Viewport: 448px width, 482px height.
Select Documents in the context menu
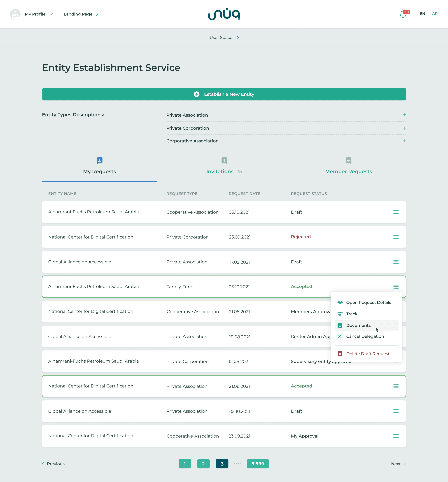[366, 325]
